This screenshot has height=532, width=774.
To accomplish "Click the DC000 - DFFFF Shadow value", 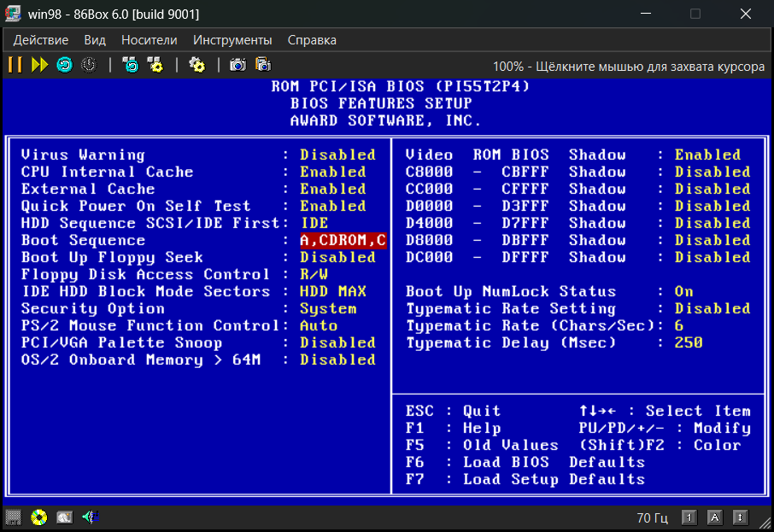I will (x=712, y=258).
